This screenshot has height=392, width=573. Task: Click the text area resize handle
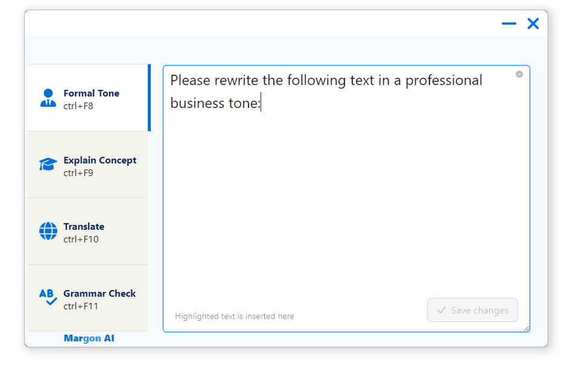click(x=527, y=329)
